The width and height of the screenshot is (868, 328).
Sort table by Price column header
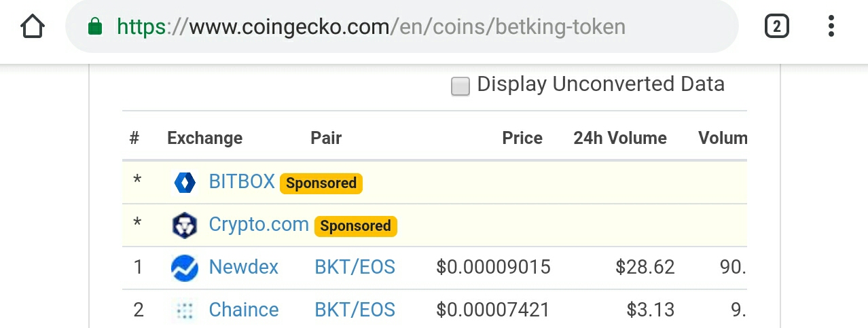(522, 138)
